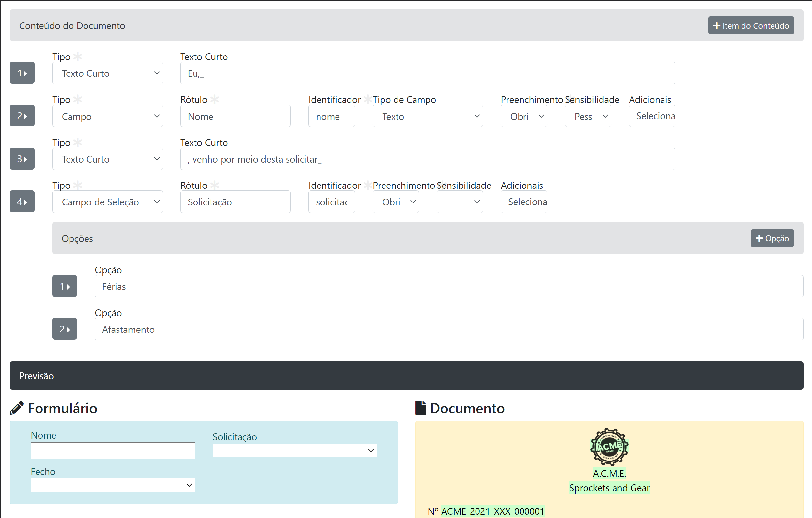Click the Opção field containing Afastamento
The height and width of the screenshot is (518, 812).
[448, 329]
